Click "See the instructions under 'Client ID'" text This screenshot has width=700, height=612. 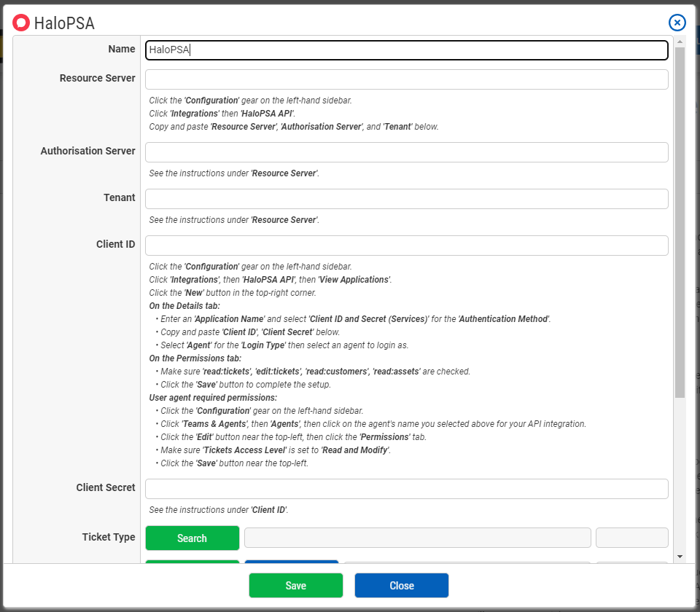(x=218, y=509)
